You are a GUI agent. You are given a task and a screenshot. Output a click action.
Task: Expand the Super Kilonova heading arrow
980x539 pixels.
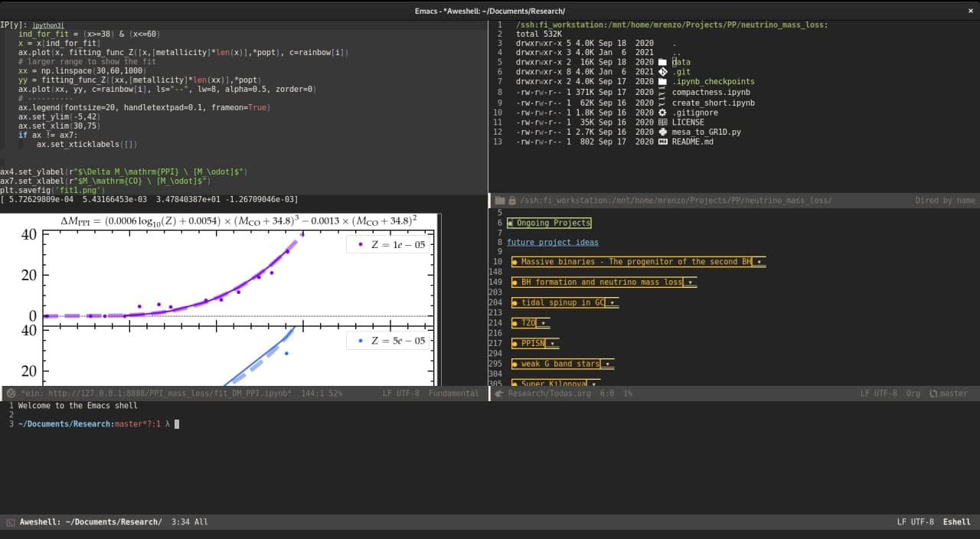pos(593,384)
